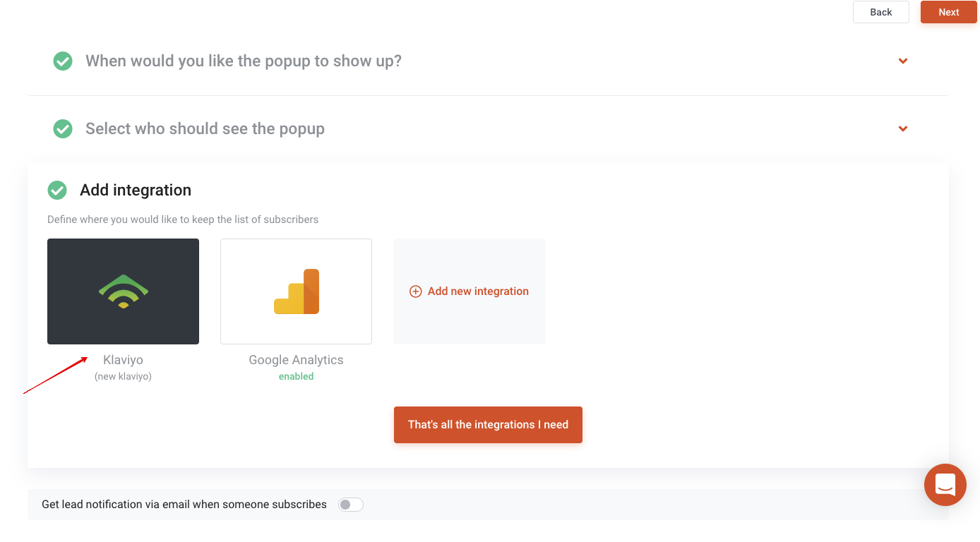Viewport: 980px width, 542px height.
Task: Click green checkmark beside Select who should see
Action: [x=63, y=129]
